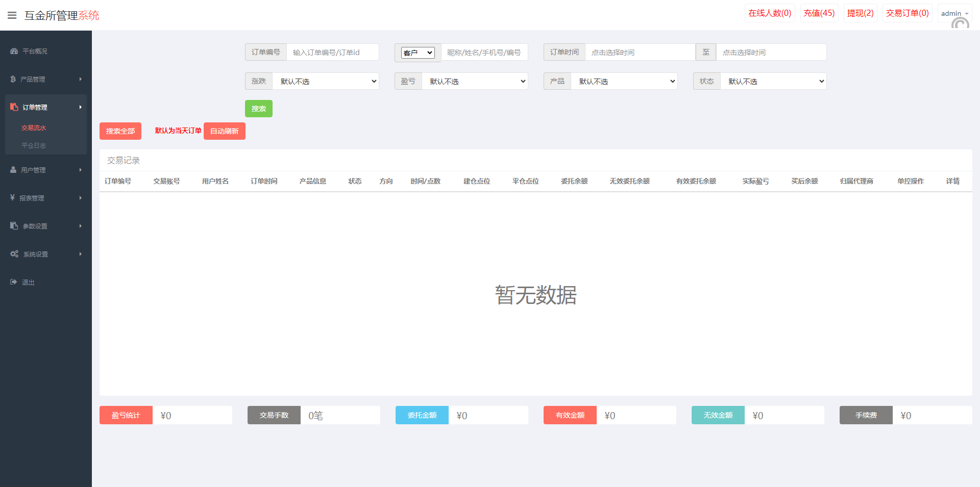The image size is (980, 487).
Task: Open the 盈亏 filter dropdown
Action: pyautogui.click(x=475, y=81)
